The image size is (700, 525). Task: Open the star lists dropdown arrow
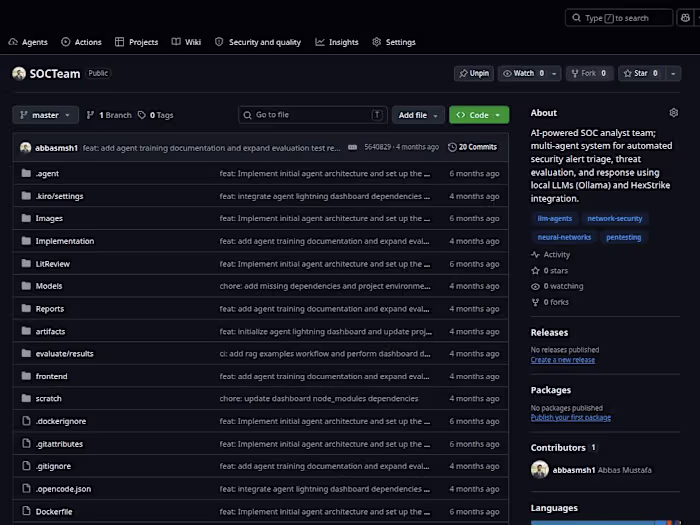point(673,73)
